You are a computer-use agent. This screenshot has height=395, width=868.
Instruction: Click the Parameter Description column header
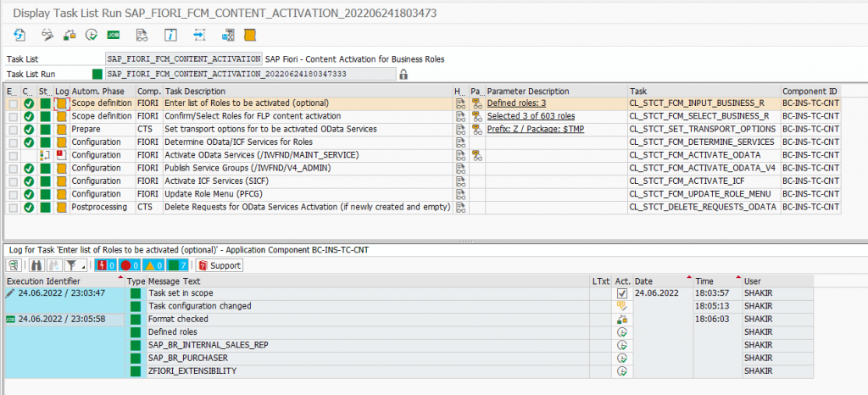pyautogui.click(x=556, y=91)
